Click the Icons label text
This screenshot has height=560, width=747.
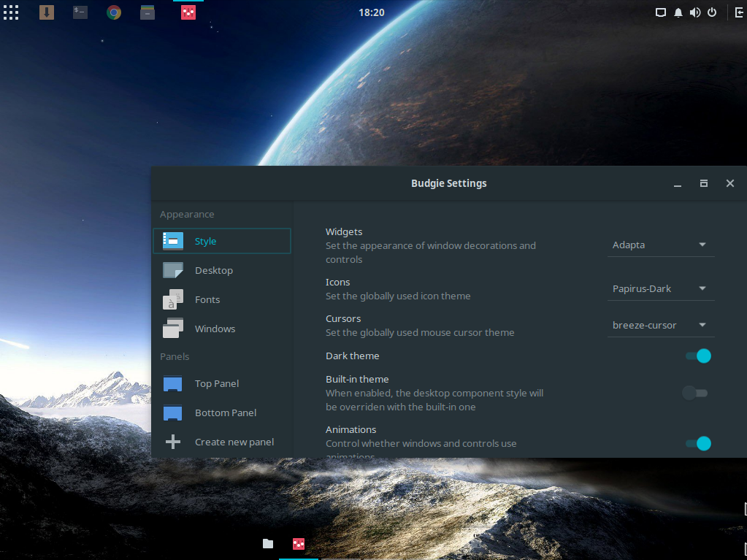[338, 282]
